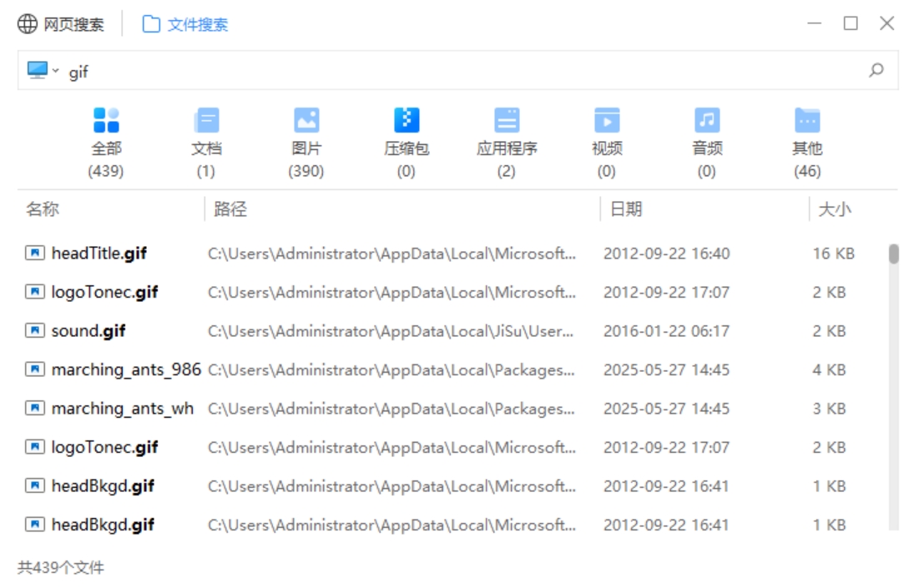
Task: Click the icon beside marching_ants_wh
Action: click(35, 408)
